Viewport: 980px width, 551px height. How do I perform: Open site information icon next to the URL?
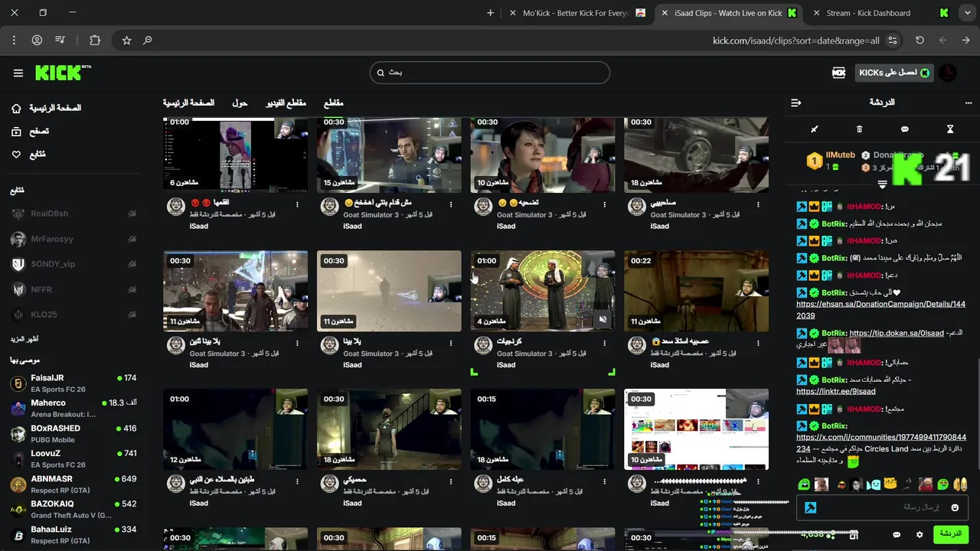[893, 40]
